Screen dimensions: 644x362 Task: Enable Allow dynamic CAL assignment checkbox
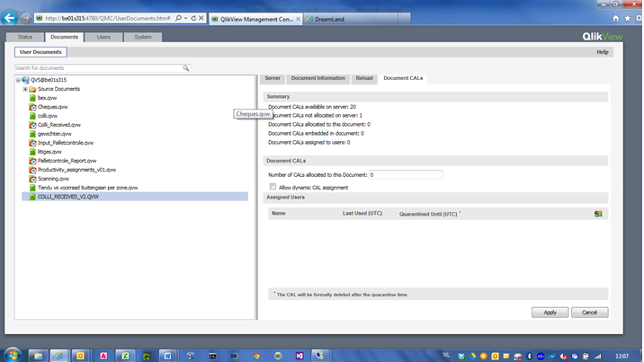pos(273,187)
